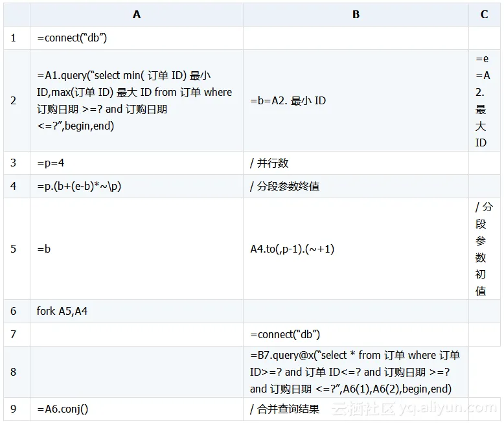Click cell A4 with =p.(b+(e-b)*~\p)
Image resolution: width=504 pixels, height=423 pixels.
pyautogui.click(x=79, y=187)
